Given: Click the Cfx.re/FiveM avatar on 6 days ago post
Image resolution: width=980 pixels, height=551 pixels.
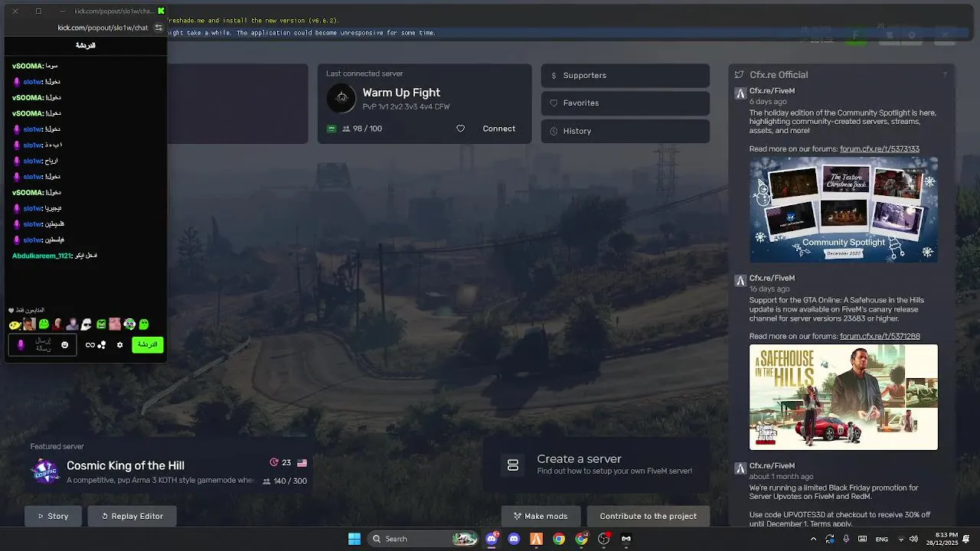Looking at the screenshot, I should (740, 93).
